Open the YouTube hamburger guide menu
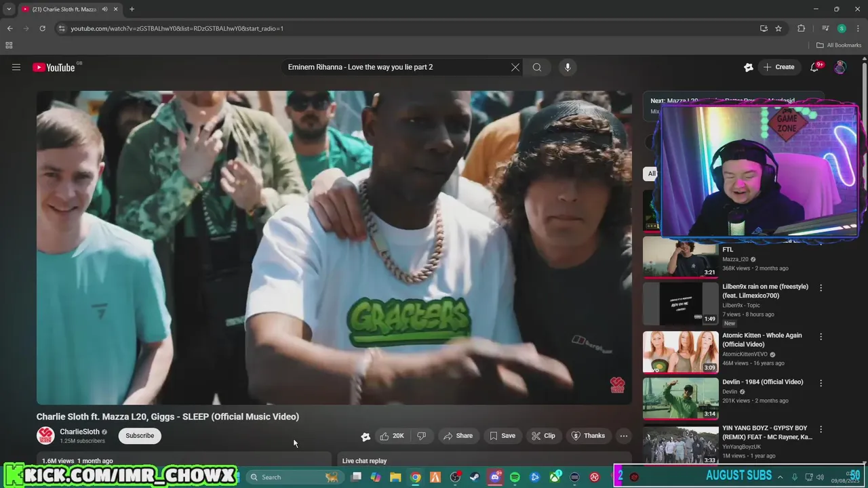This screenshot has width=868, height=488. (x=16, y=67)
